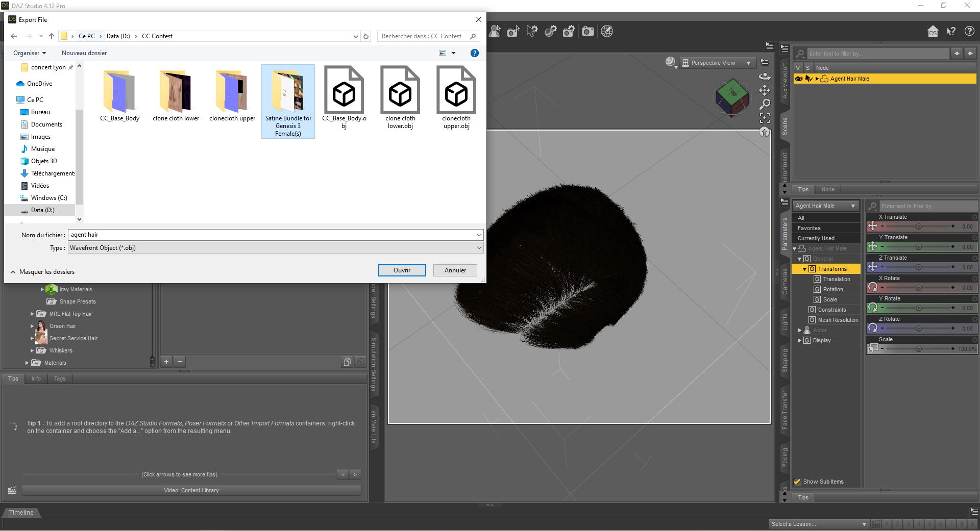Expand the Display parameters group

pyautogui.click(x=800, y=340)
